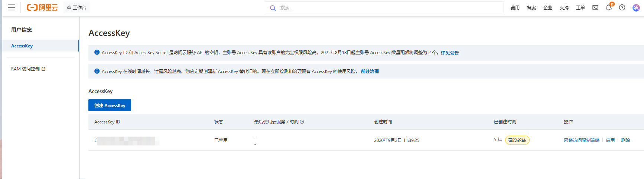The height and width of the screenshot is (179, 644).
Task: Click the 创建 AccessKey button
Action: coord(110,105)
